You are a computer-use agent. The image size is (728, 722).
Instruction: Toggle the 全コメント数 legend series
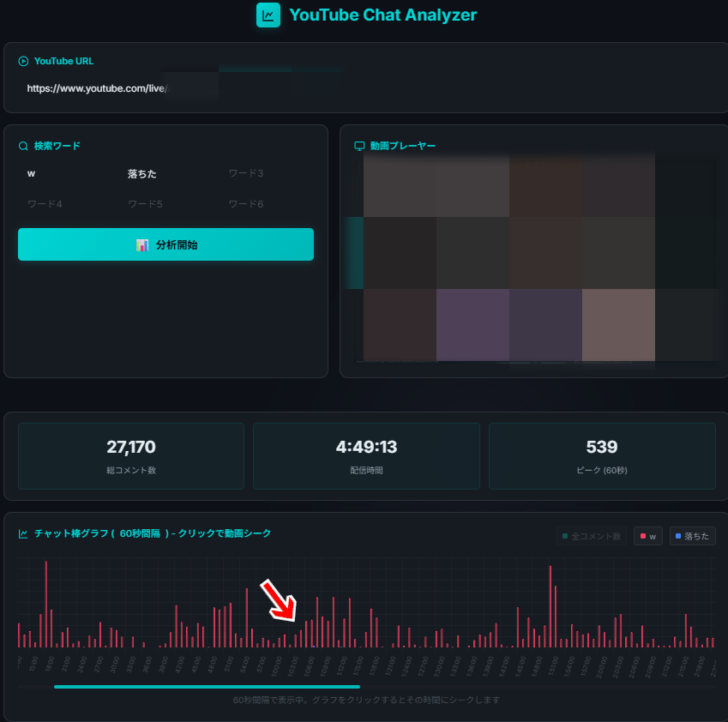coord(591,536)
